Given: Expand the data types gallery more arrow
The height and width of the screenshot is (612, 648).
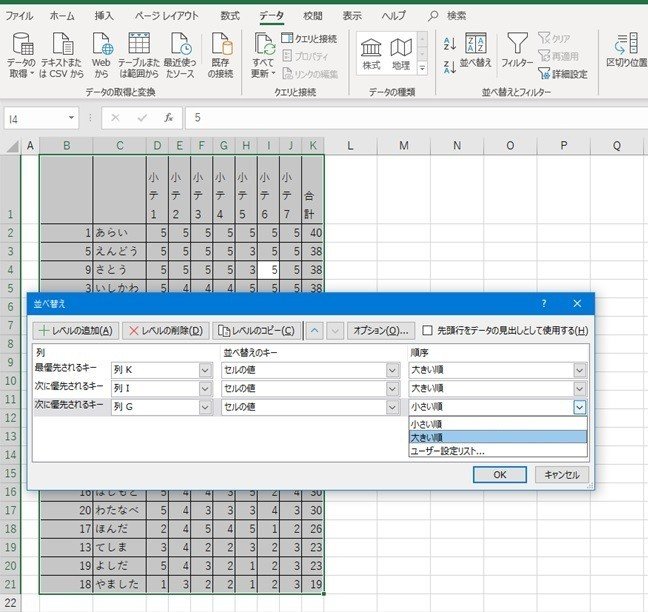Looking at the screenshot, I should 422,69.
